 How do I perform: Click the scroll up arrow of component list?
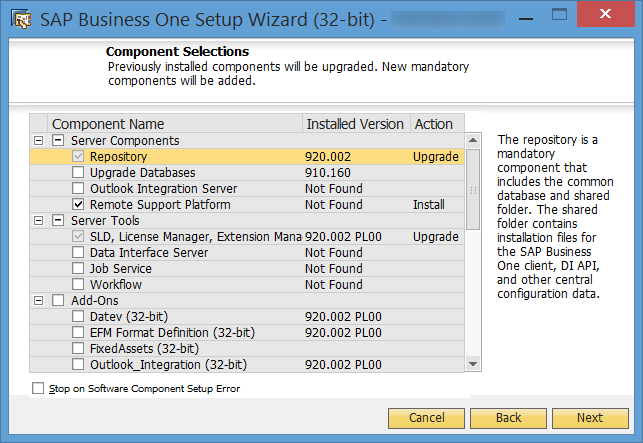(x=473, y=140)
